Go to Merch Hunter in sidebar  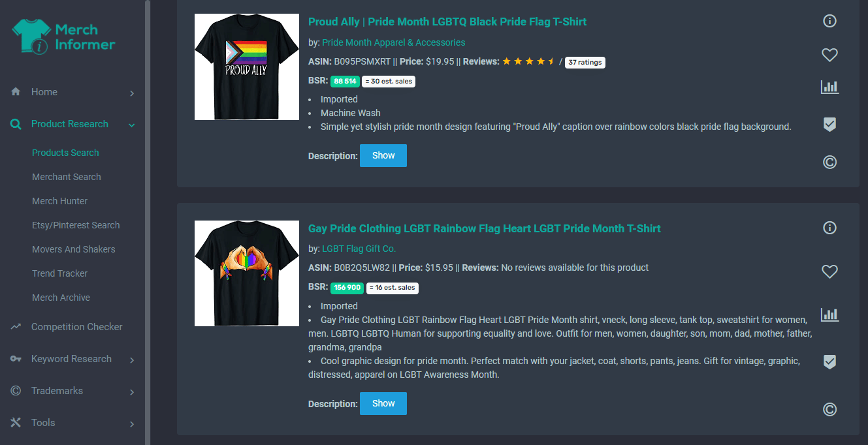(59, 201)
